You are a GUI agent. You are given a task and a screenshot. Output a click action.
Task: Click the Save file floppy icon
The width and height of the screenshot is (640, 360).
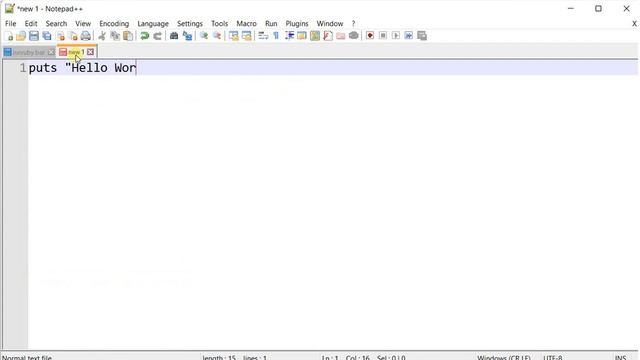pos(34,36)
